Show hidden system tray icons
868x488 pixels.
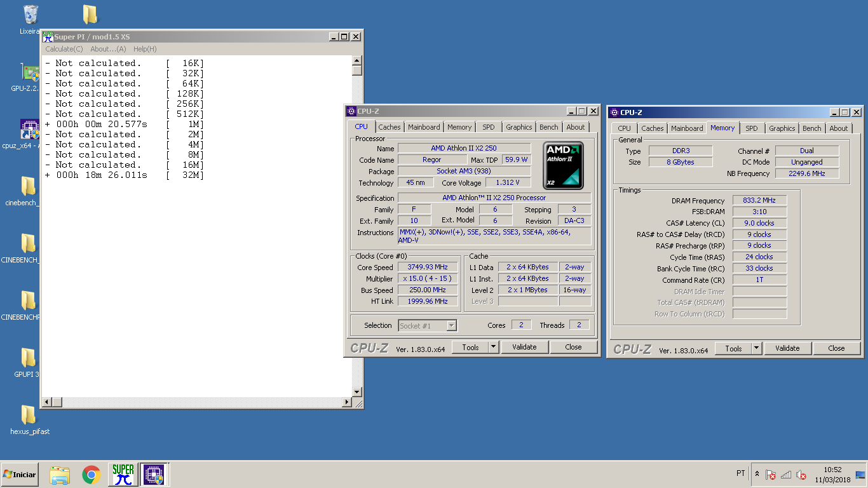coord(757,474)
